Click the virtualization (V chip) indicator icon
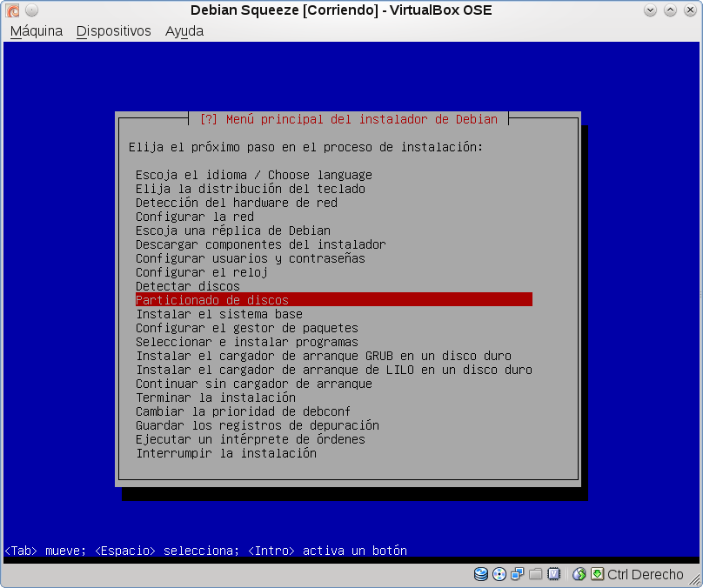Viewport: 703px width, 588px height. pyautogui.click(x=553, y=574)
